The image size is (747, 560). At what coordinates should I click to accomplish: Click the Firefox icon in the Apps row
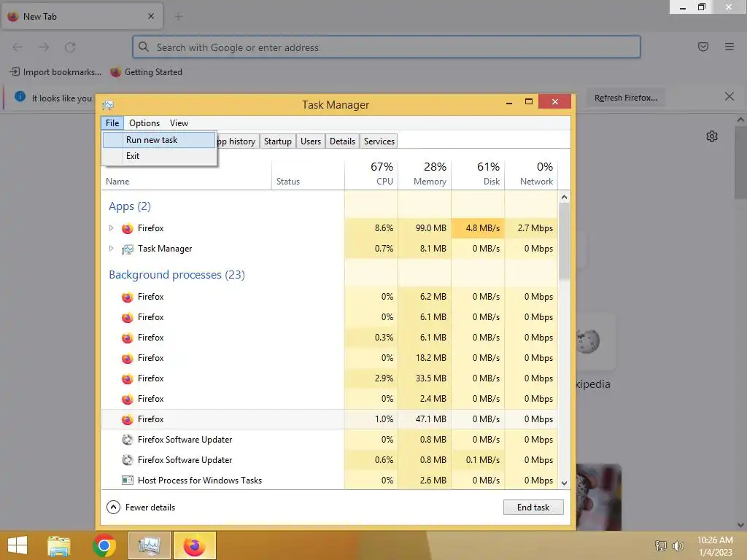point(127,228)
